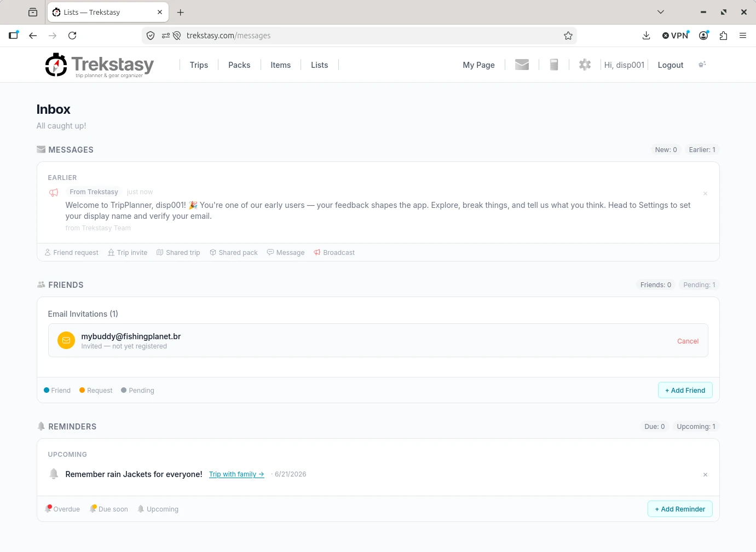Click the Pending: 1 badge
The height and width of the screenshot is (552, 756).
tap(699, 285)
